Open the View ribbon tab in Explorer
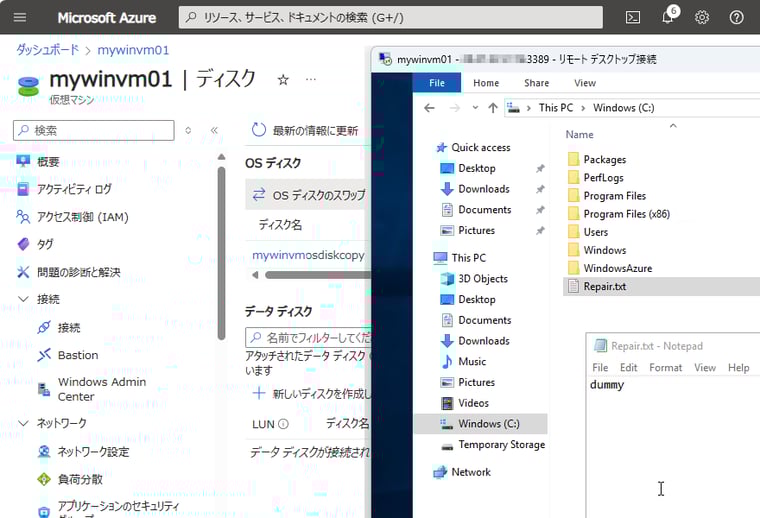The width and height of the screenshot is (760, 518). pyautogui.click(x=585, y=83)
